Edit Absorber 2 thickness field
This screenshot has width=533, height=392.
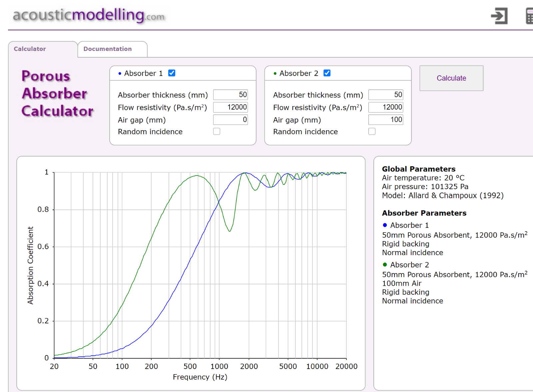[386, 95]
